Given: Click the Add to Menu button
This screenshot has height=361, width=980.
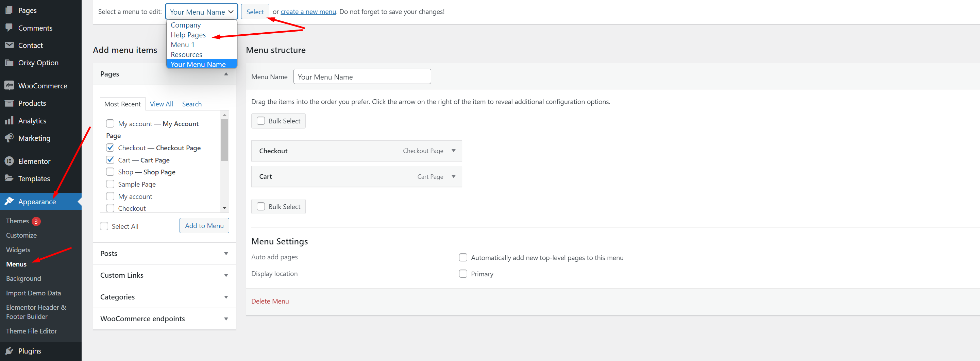Looking at the screenshot, I should [204, 226].
